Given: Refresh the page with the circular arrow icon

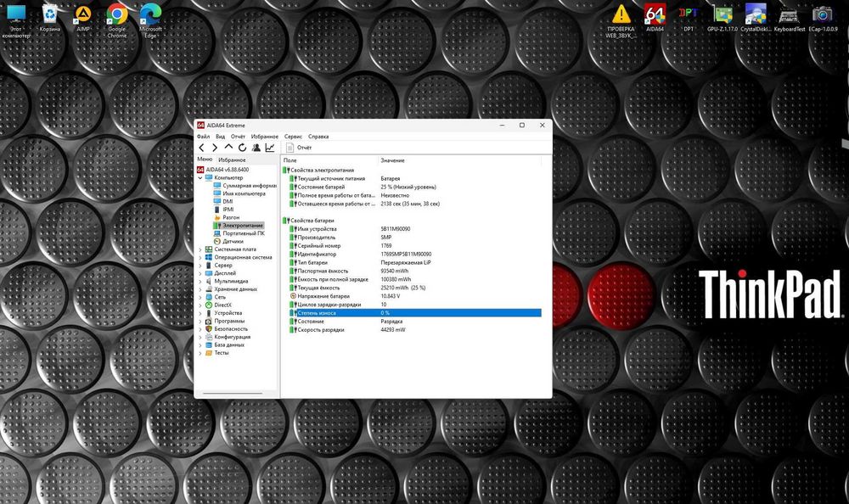Looking at the screenshot, I should coord(242,148).
